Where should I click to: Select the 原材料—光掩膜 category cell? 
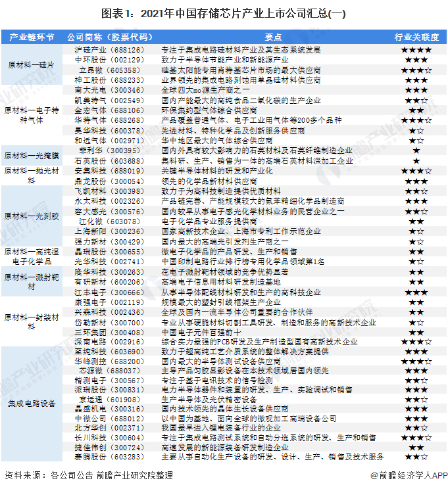click(x=32, y=155)
